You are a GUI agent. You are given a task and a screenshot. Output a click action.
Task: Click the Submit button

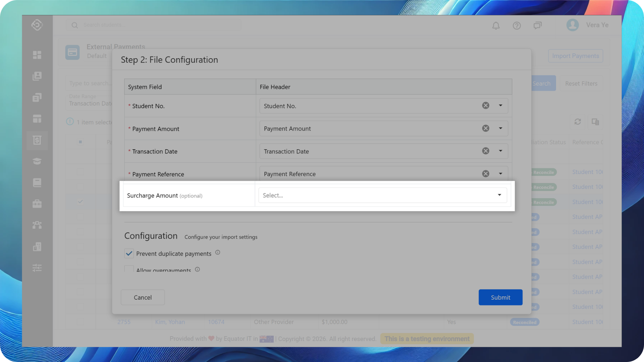[x=500, y=297]
